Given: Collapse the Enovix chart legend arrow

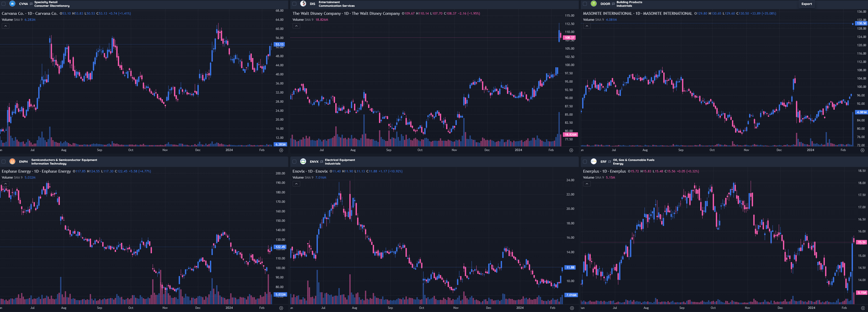Looking at the screenshot, I should 296,184.
